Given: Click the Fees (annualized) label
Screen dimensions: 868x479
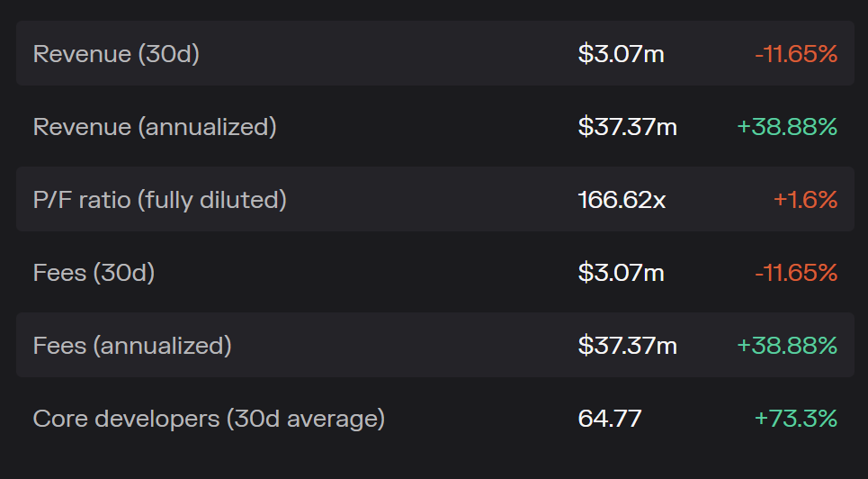Looking at the screenshot, I should coord(132,346).
